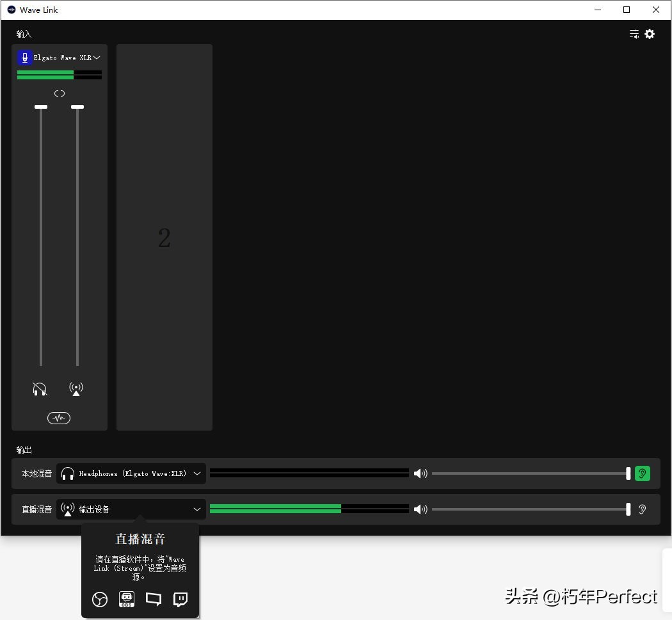Toggle the link faders icon
Image resolution: width=672 pixels, height=620 pixels.
click(x=59, y=93)
